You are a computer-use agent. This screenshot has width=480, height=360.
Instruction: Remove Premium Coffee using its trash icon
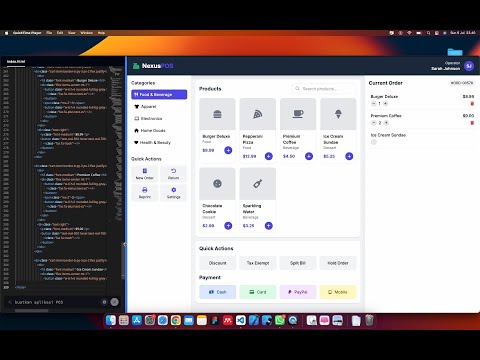(x=472, y=123)
